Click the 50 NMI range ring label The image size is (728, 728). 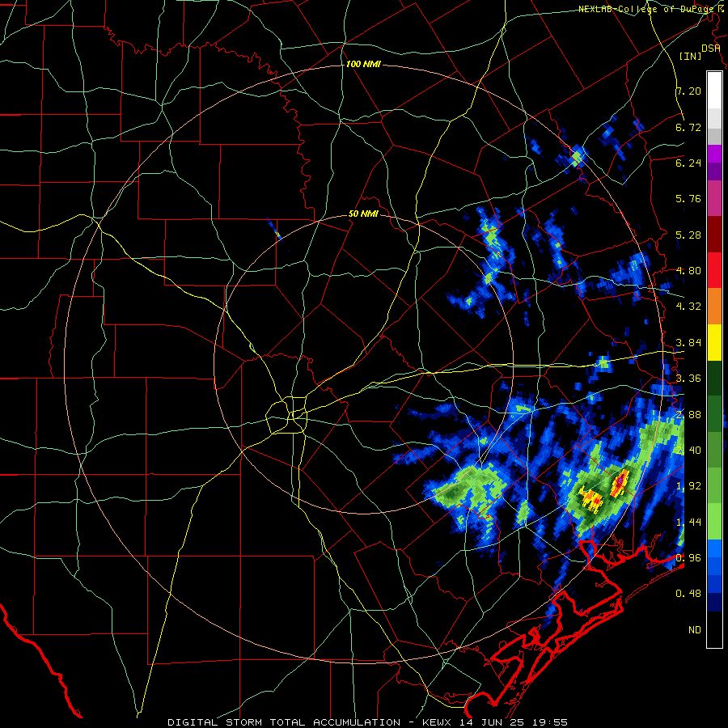[x=363, y=214]
